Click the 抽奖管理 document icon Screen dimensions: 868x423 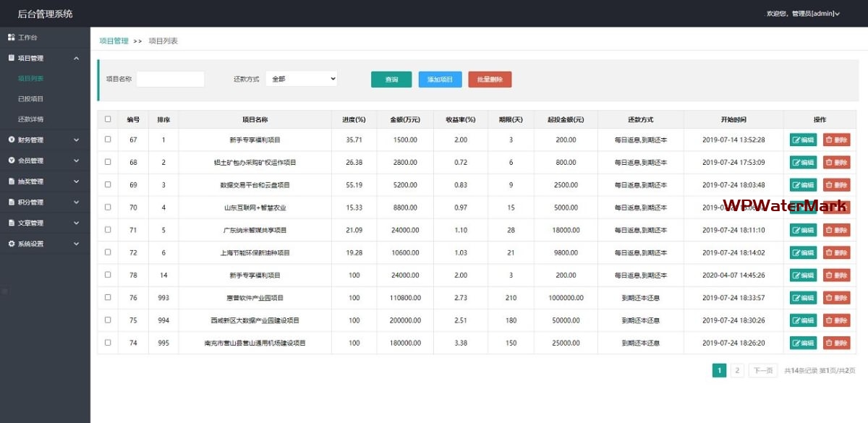point(12,181)
